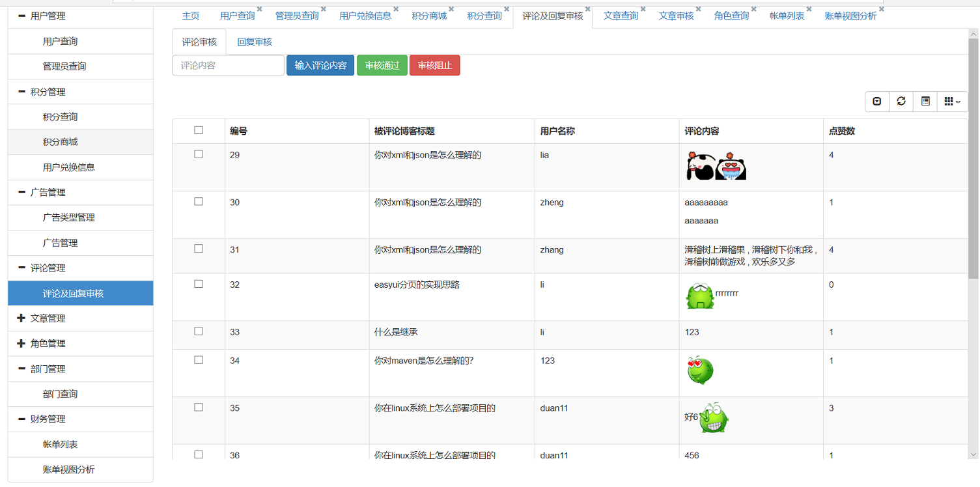Expand the 角色管理 sidebar group
Viewport: 980px width, 487px height.
[x=48, y=343]
